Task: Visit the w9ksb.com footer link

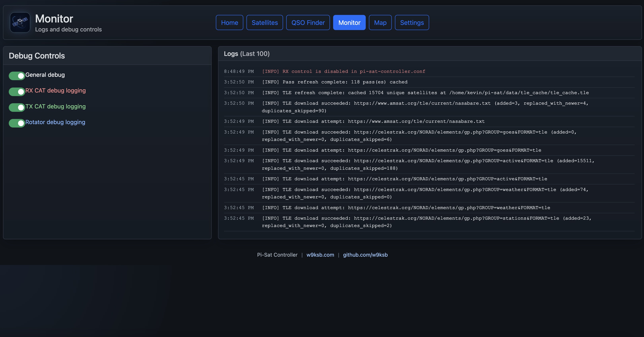Action: [x=320, y=255]
